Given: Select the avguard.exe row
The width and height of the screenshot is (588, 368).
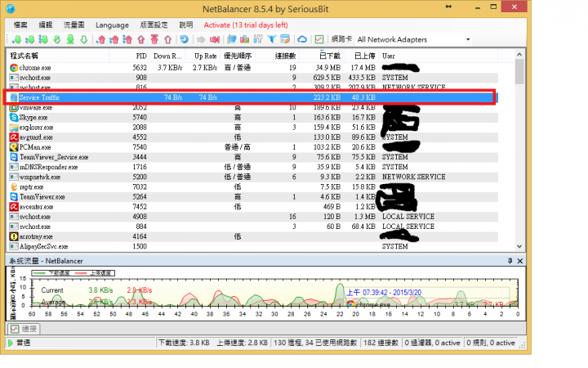Looking at the screenshot, I should point(252,137).
